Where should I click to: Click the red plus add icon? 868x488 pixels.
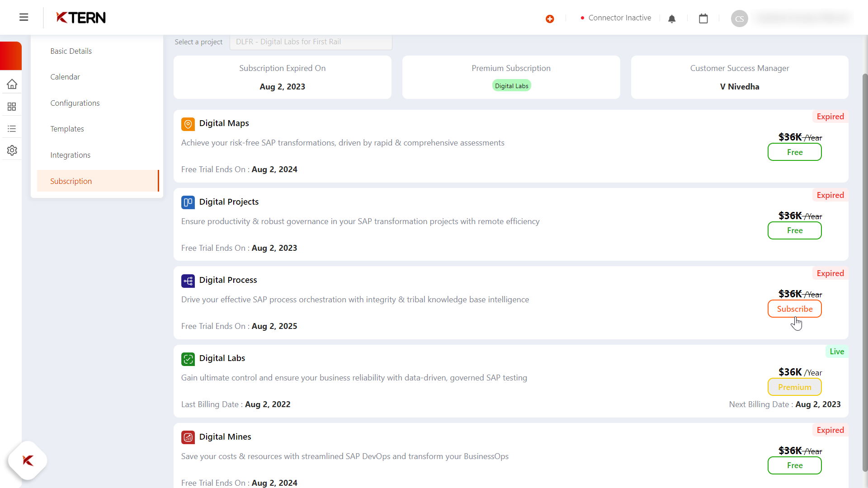pos(550,19)
